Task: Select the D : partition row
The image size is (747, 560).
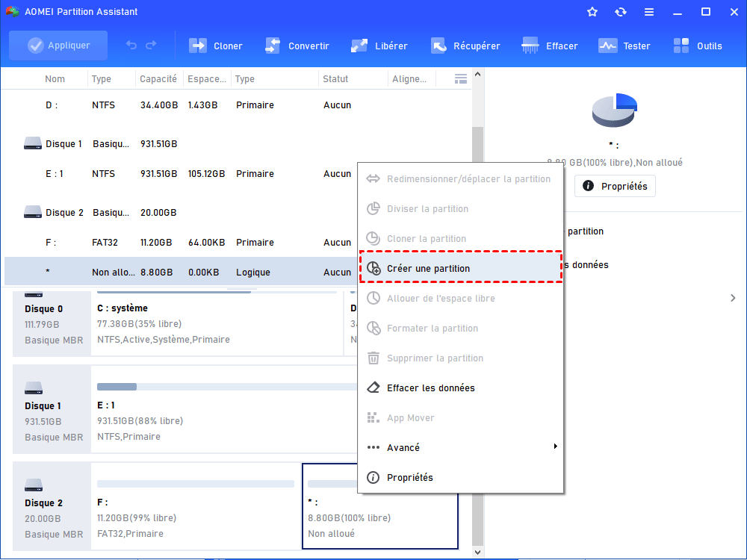Action: pos(236,105)
